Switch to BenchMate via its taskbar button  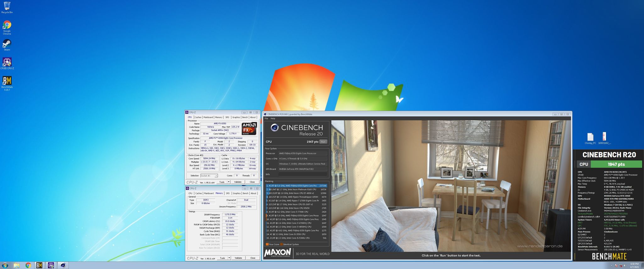point(39,265)
